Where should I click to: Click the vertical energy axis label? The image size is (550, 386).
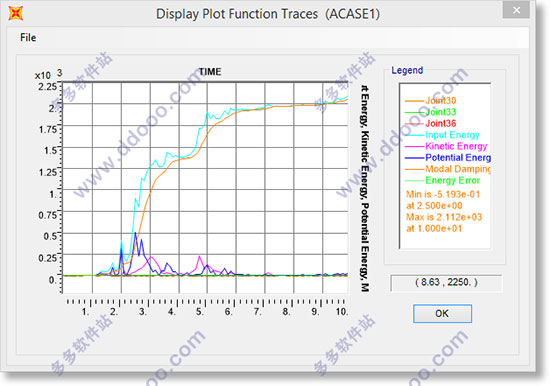coord(365,188)
